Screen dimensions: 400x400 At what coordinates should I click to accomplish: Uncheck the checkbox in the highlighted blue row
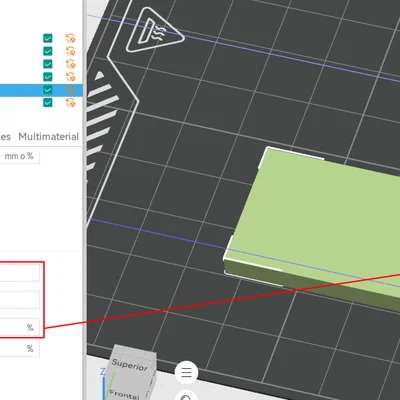(48, 90)
